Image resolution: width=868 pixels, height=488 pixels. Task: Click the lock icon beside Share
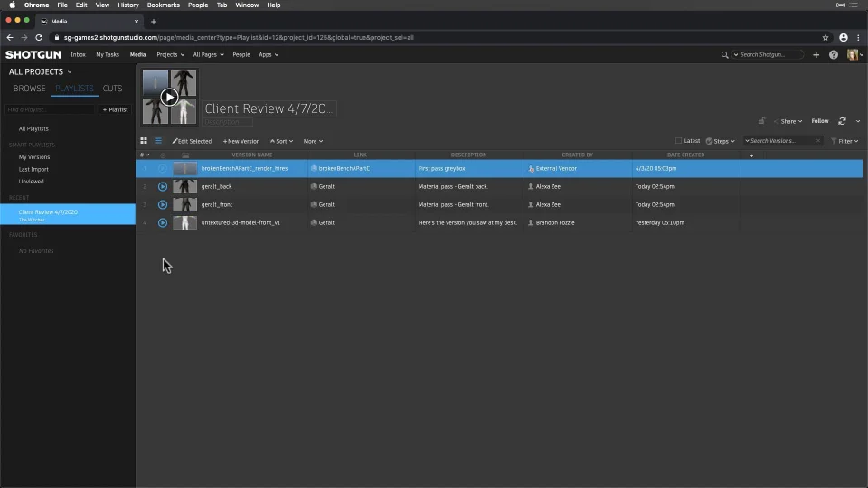pyautogui.click(x=761, y=121)
